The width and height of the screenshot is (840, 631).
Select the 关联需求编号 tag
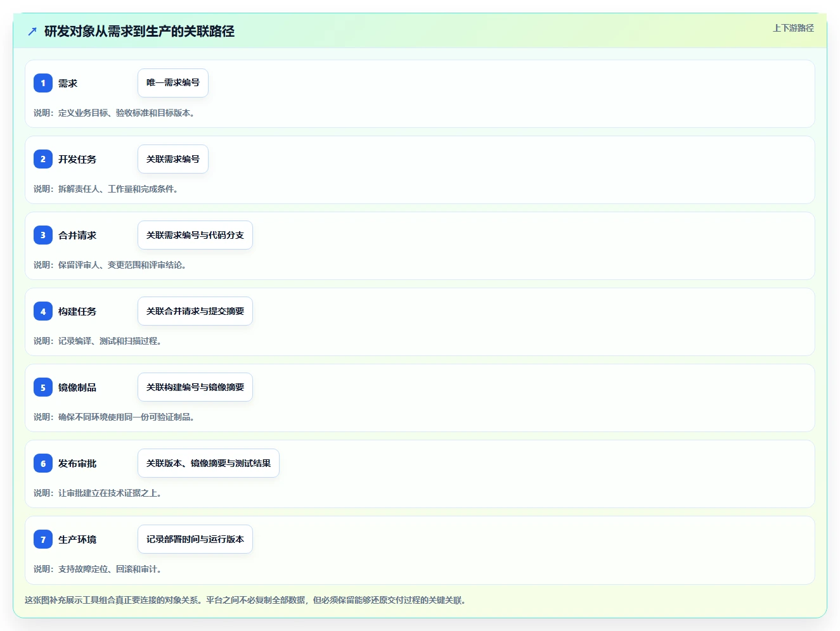pos(173,159)
